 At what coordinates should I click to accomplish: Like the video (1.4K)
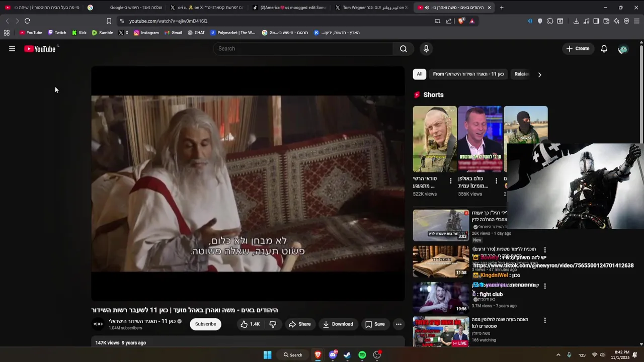[250, 324]
